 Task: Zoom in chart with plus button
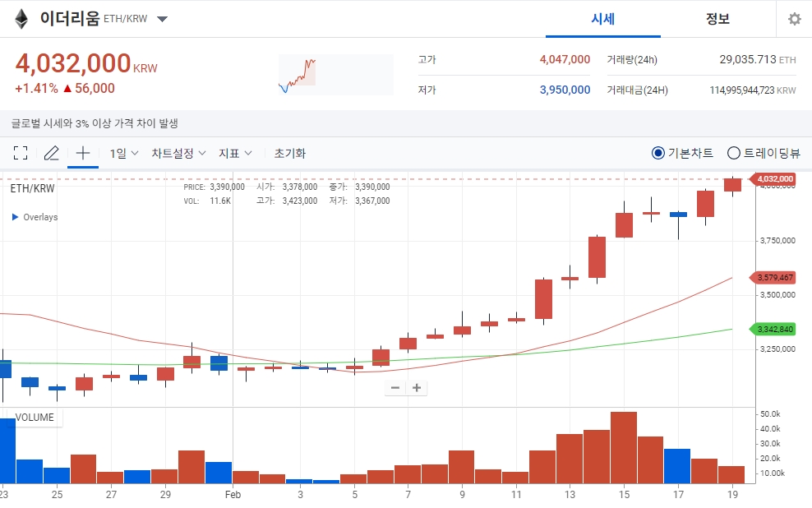[417, 388]
